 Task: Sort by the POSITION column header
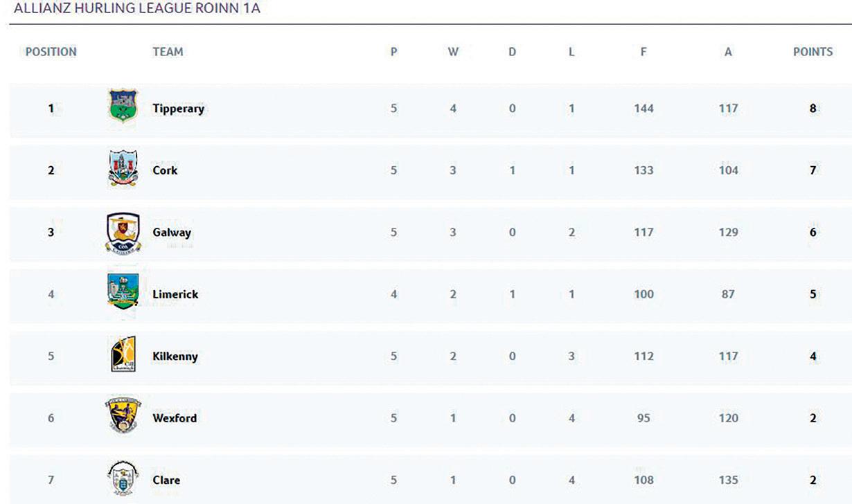point(51,52)
